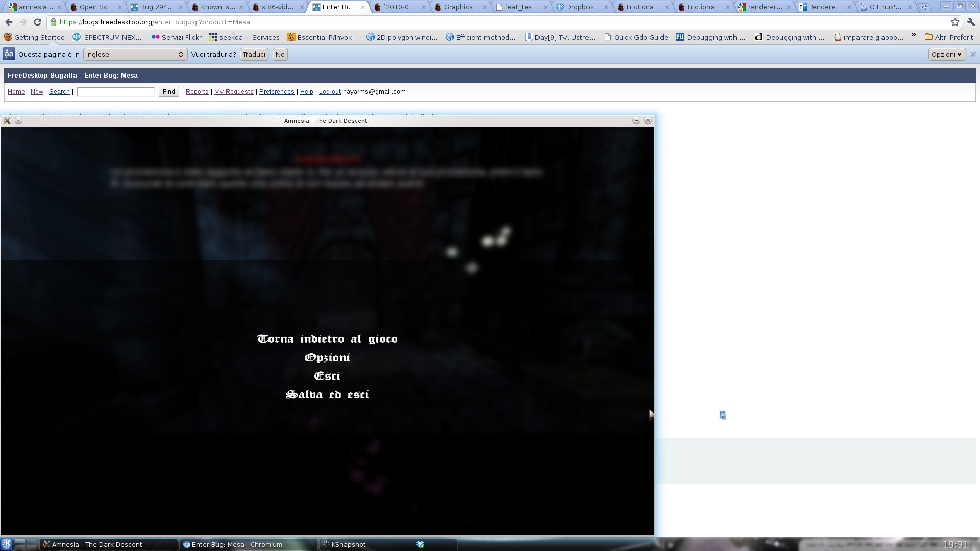Open the Chromium wrench menu
The width and height of the screenshot is (980, 551).
[x=971, y=22]
